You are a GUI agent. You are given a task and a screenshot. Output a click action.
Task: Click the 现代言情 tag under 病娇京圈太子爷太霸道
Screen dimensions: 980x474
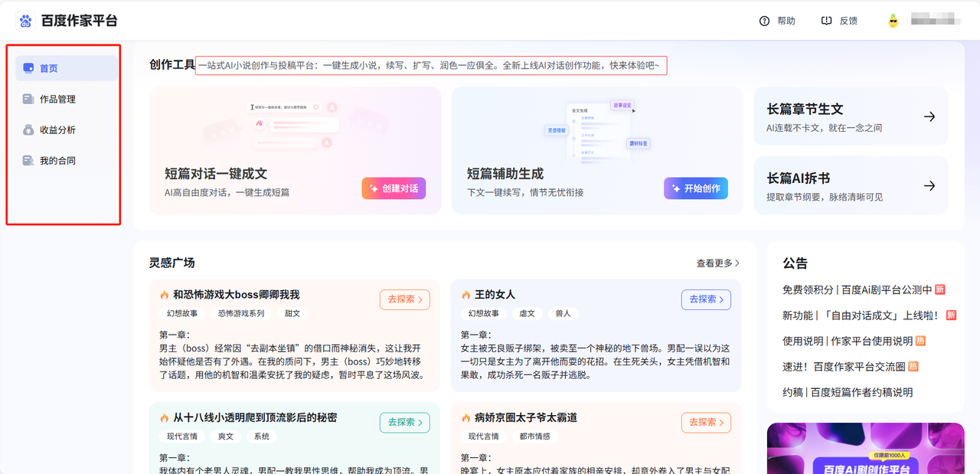(484, 436)
